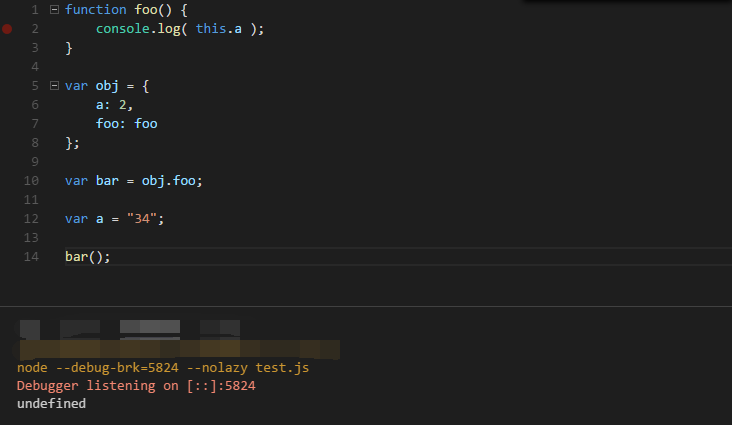Toggle the breakpoint dot on line 2
Image resolution: width=733 pixels, height=425 pixels.
click(x=7, y=29)
